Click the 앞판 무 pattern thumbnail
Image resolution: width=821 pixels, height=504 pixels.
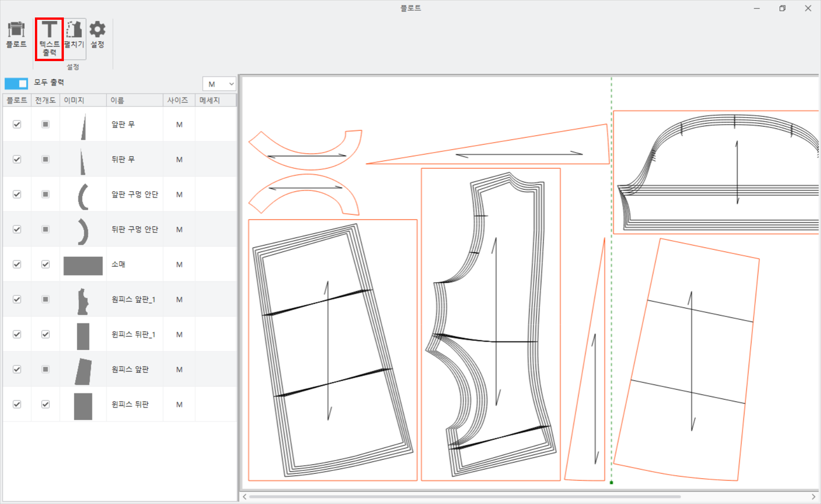click(x=83, y=127)
